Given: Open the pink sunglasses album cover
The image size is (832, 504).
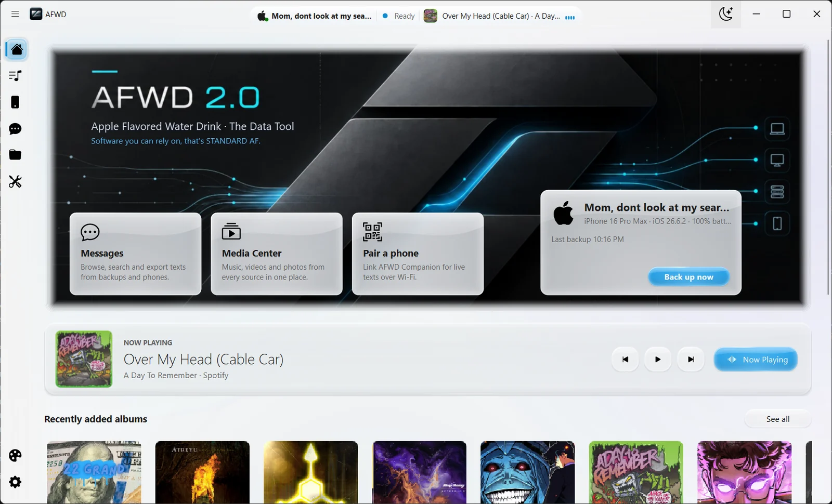Looking at the screenshot, I should coord(744,472).
